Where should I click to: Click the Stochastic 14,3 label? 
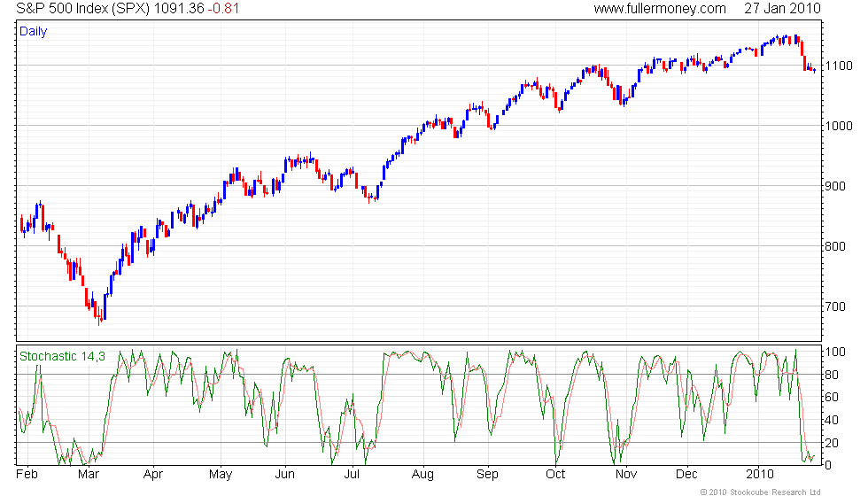tap(62, 356)
